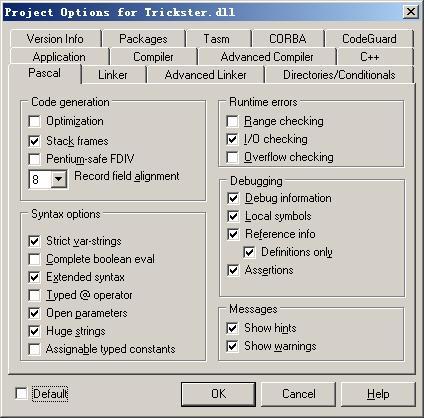
Task: Open Record field alignment dropdown
Action: click(x=59, y=179)
